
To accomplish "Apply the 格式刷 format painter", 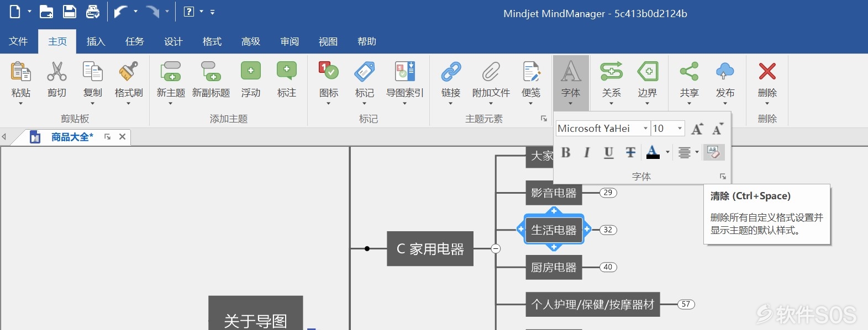I will coord(128,82).
